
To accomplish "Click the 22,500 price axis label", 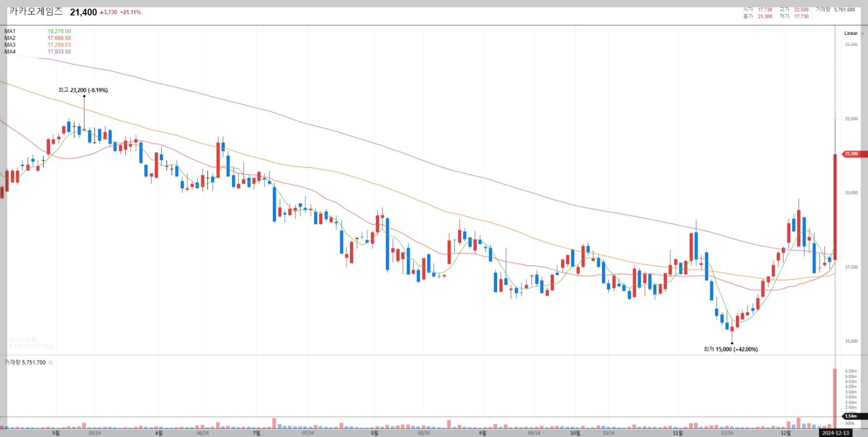I will click(x=851, y=119).
